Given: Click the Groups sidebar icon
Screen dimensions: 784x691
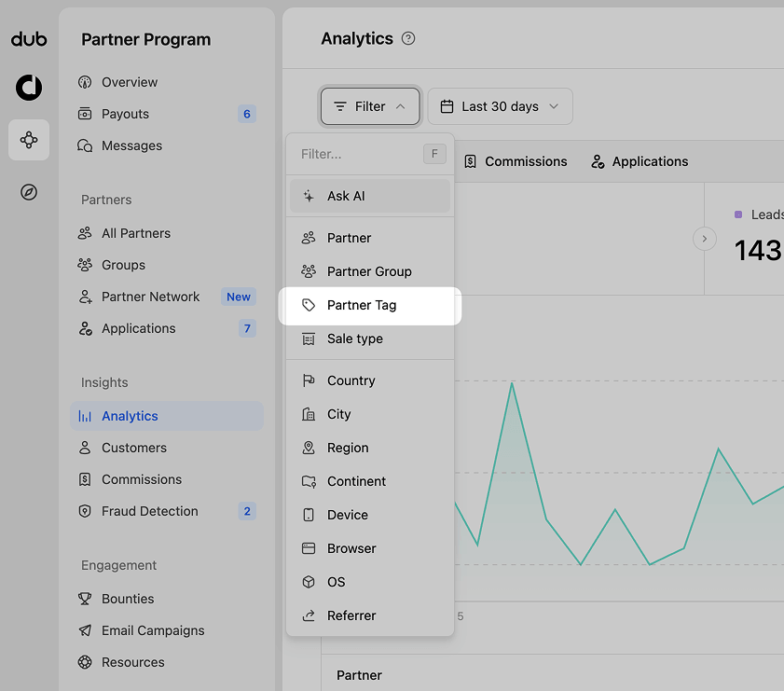Looking at the screenshot, I should pos(85,265).
